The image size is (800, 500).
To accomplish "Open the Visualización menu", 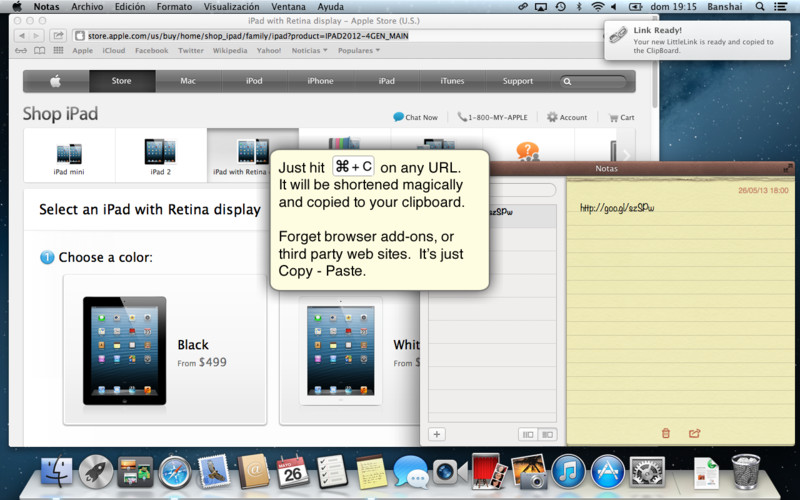I will coord(231,7).
